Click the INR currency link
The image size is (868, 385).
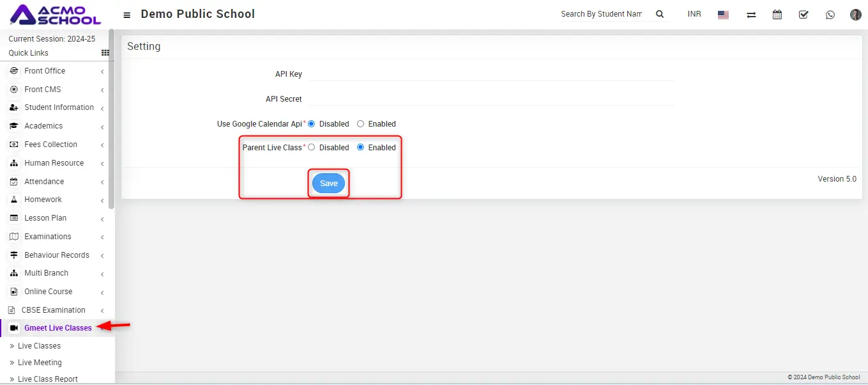pyautogui.click(x=694, y=14)
